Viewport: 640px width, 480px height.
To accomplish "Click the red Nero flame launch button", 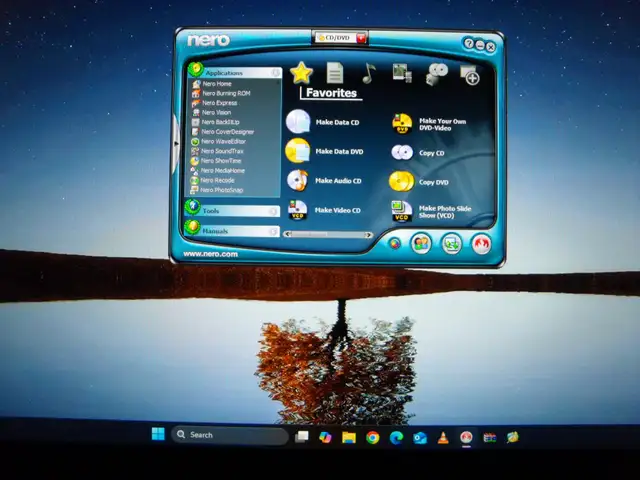I will [x=482, y=244].
